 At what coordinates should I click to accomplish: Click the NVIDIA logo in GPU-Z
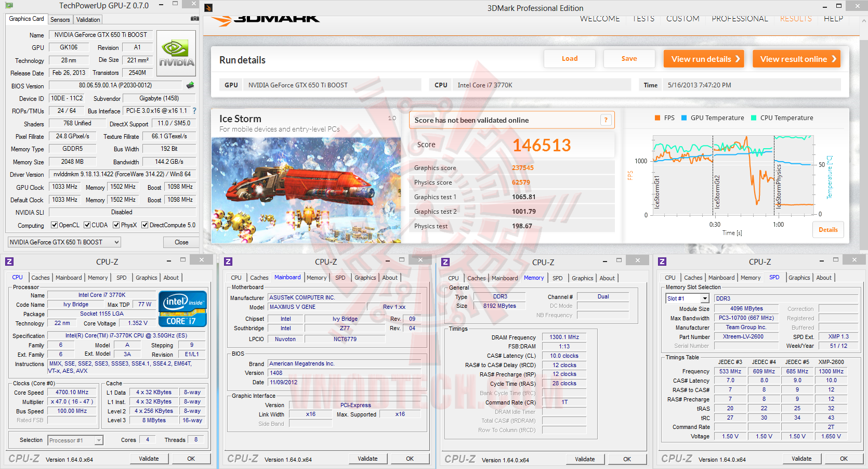point(176,53)
